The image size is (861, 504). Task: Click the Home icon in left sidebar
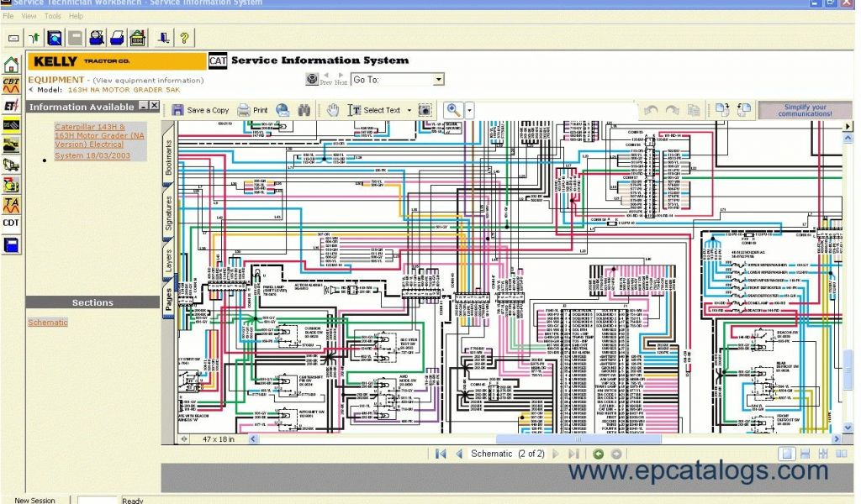pos(11,66)
